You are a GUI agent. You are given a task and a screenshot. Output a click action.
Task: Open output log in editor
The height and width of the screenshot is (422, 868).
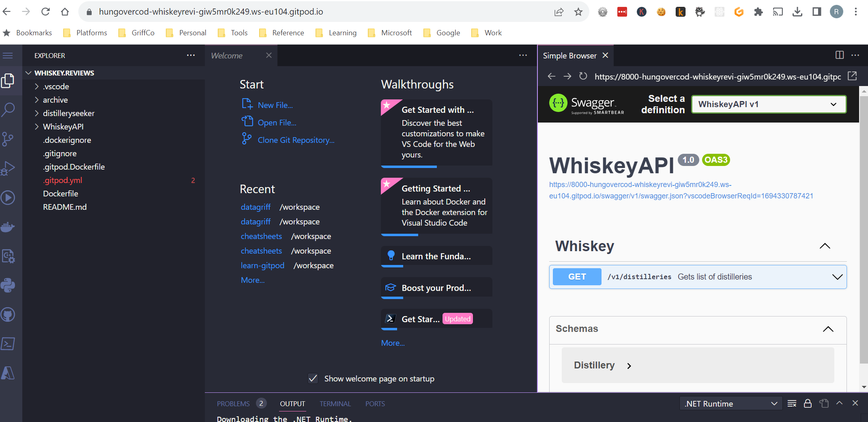[824, 403]
